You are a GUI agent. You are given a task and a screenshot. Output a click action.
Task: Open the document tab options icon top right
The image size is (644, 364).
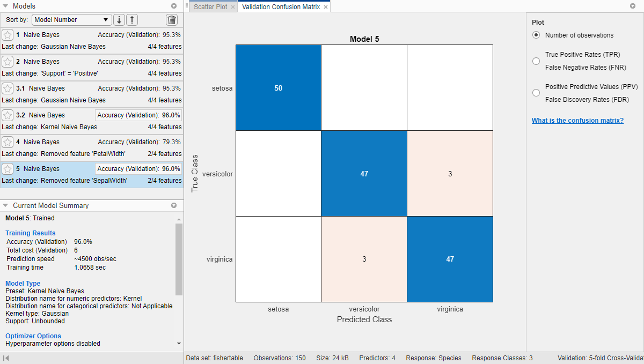tap(634, 6)
